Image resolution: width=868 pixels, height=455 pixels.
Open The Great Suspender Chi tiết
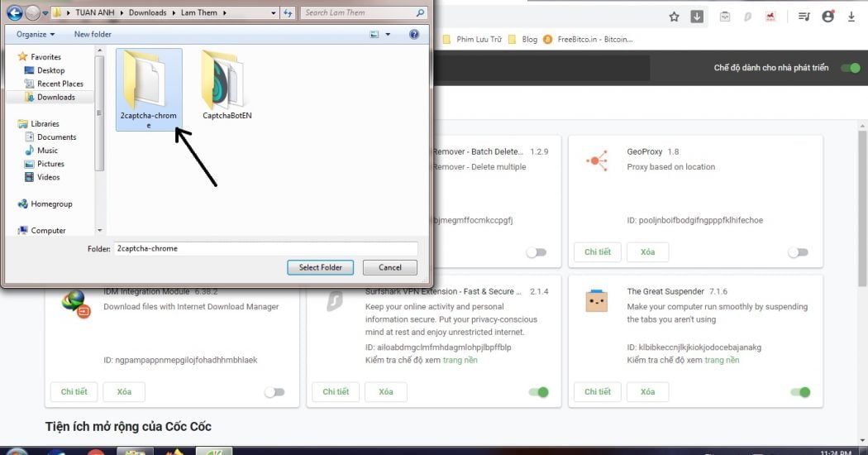point(598,391)
